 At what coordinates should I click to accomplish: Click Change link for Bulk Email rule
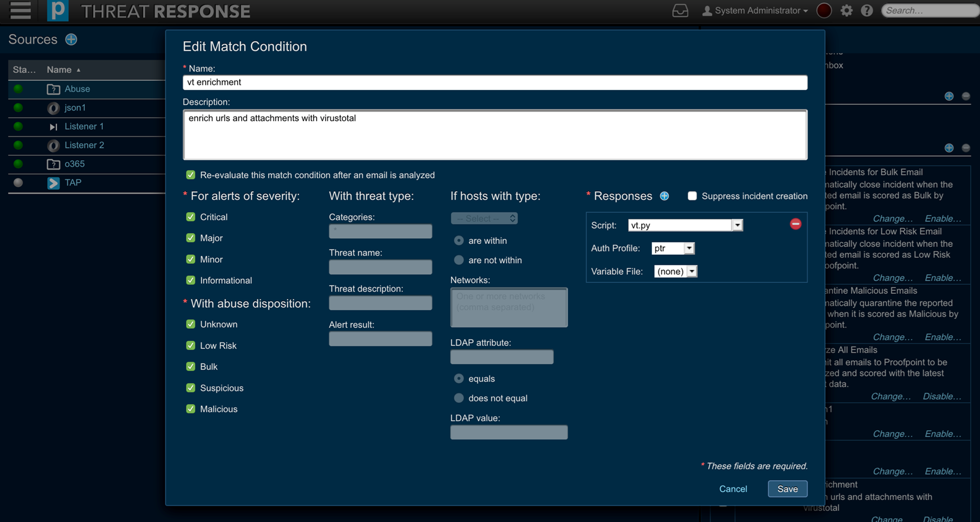[893, 218]
